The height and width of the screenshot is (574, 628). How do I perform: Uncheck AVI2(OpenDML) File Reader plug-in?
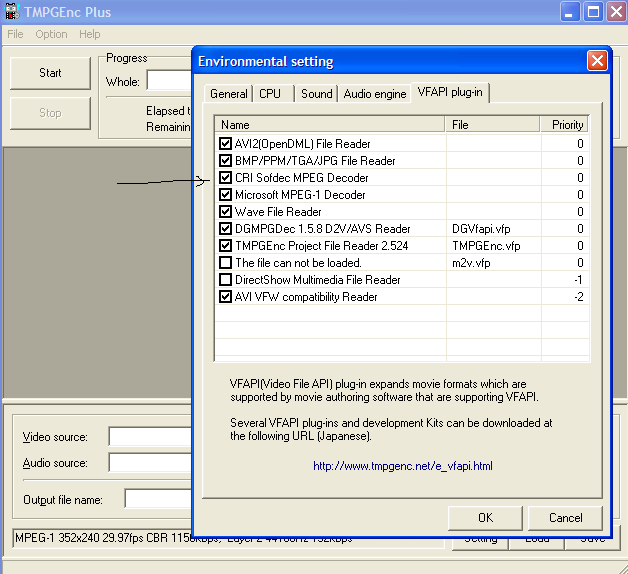(x=225, y=143)
